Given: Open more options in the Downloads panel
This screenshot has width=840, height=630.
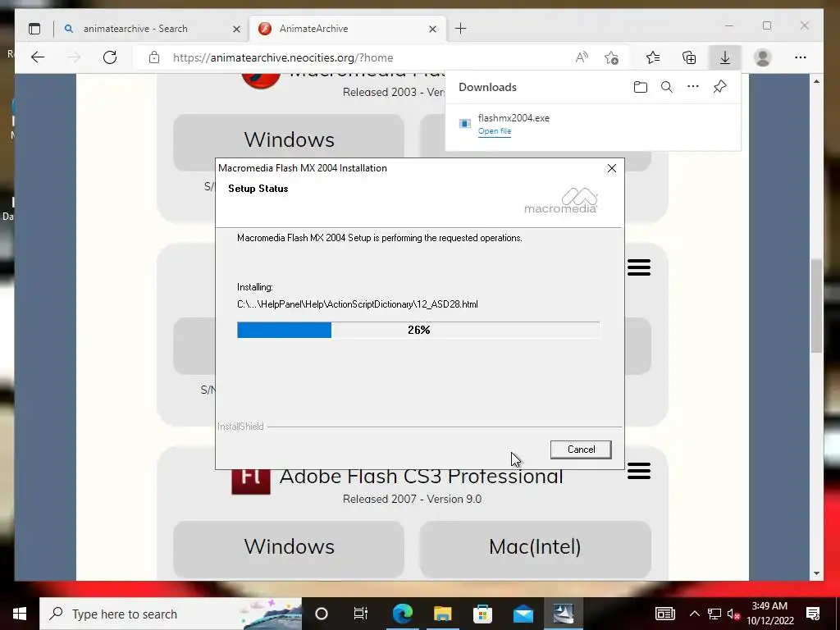Looking at the screenshot, I should coord(692,86).
